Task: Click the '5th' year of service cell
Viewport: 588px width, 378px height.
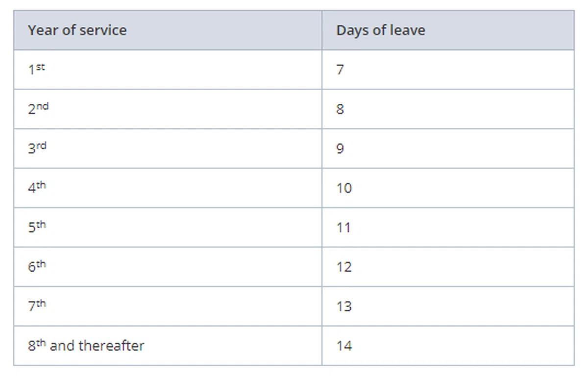Action: (37, 227)
